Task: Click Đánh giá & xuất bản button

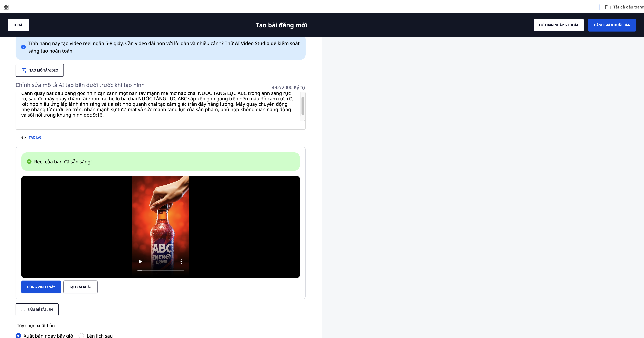Action: tap(612, 25)
